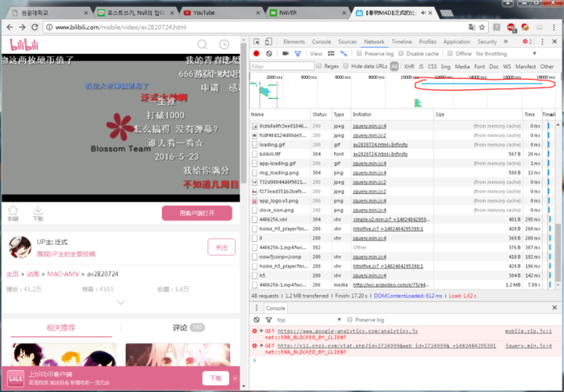Open the mobile.zip.js:1 source link
564x392 pixels.
(528, 331)
